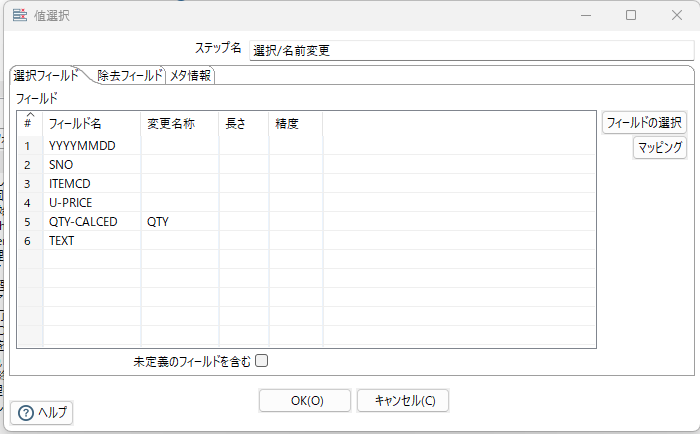The height and width of the screenshot is (434, 700).
Task: Select row number 2
Action: 30,165
